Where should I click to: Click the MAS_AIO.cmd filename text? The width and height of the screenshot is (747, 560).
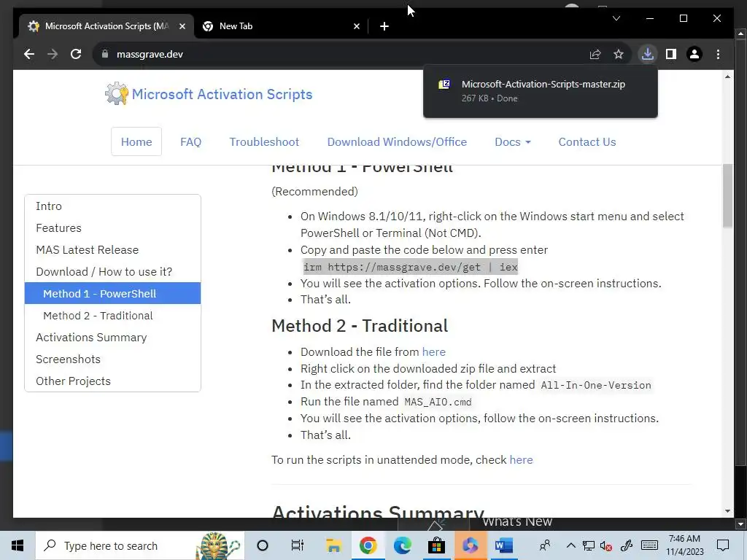coord(438,402)
